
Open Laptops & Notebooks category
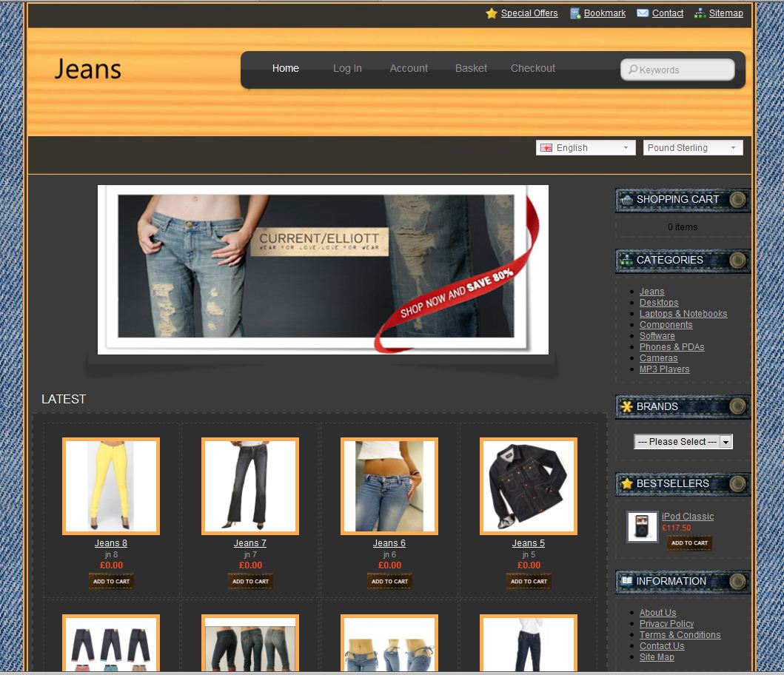pos(683,314)
